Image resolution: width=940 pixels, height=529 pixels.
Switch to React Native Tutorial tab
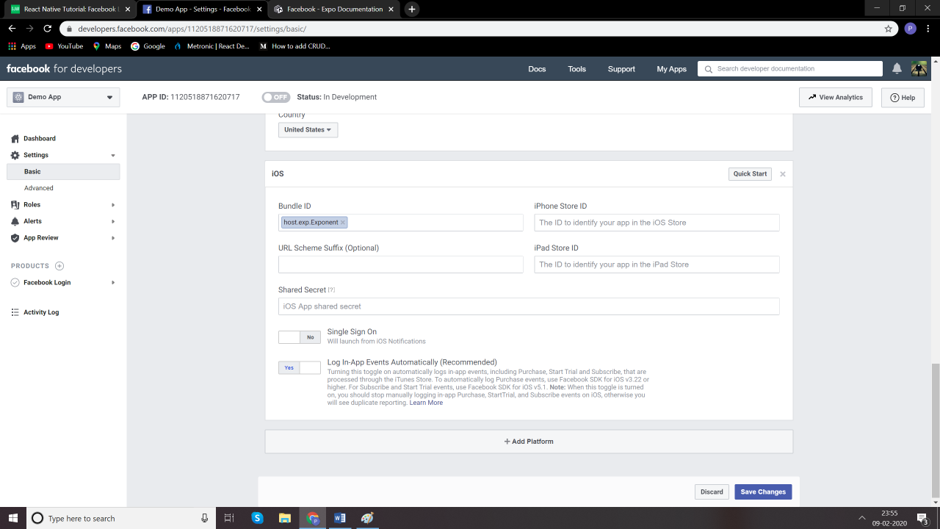69,9
